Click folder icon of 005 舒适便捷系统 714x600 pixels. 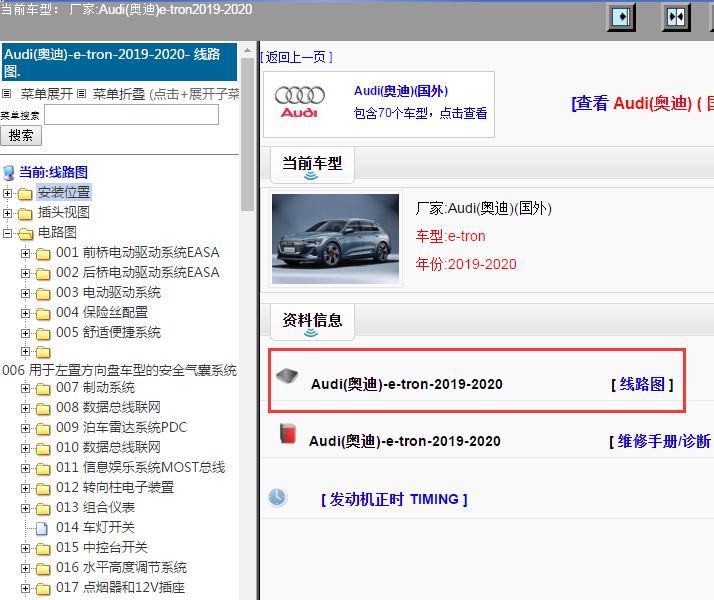(x=43, y=334)
